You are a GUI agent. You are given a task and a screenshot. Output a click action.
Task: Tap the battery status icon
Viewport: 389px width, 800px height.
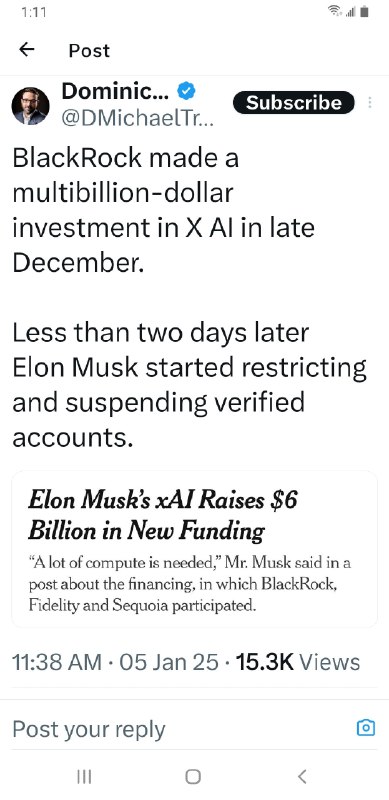point(364,12)
